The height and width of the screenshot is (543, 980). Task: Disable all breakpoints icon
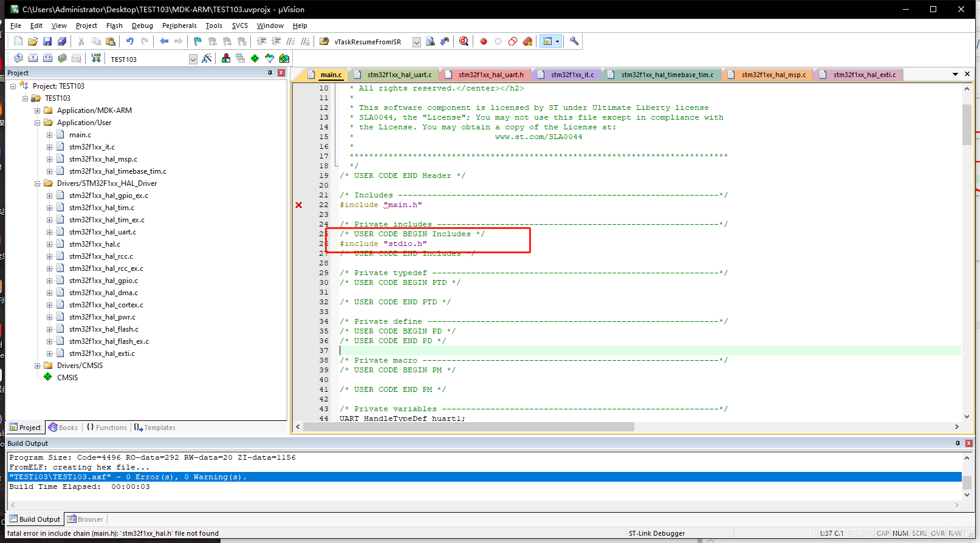pos(513,41)
